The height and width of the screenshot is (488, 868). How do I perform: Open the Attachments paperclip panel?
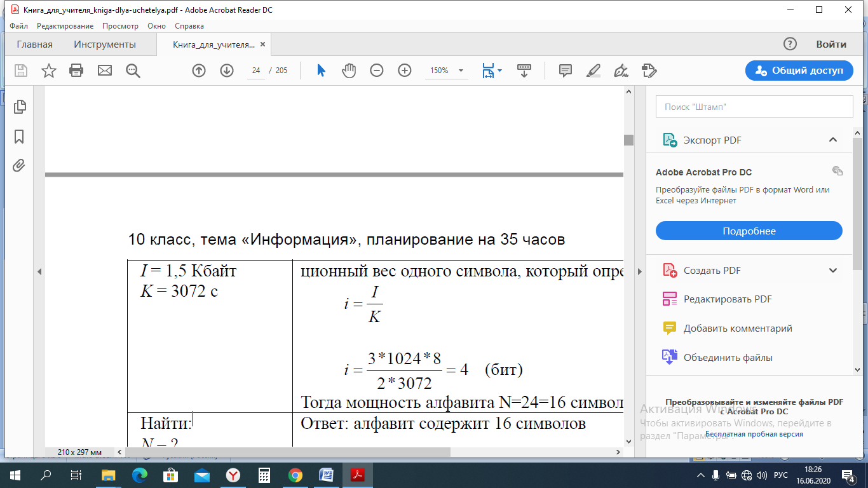tap(19, 166)
